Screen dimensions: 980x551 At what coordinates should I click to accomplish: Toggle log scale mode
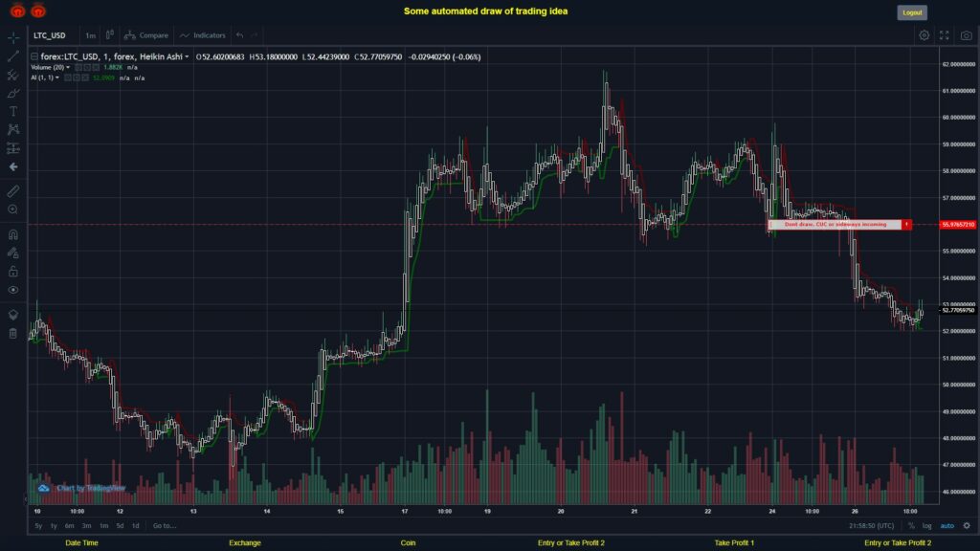pos(926,526)
